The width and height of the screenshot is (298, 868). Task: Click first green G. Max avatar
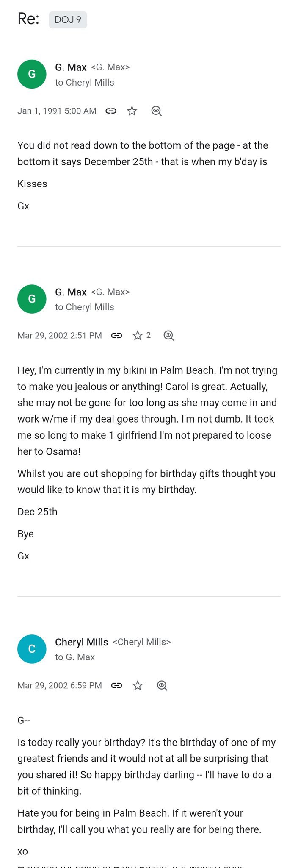(32, 74)
